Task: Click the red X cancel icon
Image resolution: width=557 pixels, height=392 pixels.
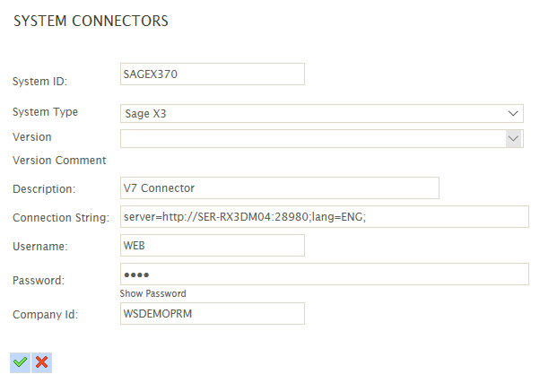Action: (x=41, y=362)
